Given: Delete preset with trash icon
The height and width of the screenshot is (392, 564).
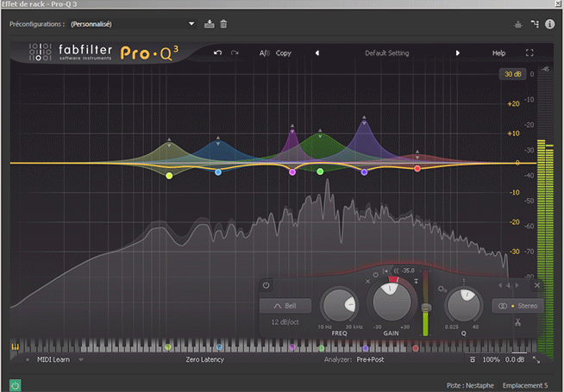Looking at the screenshot, I should coord(223,24).
